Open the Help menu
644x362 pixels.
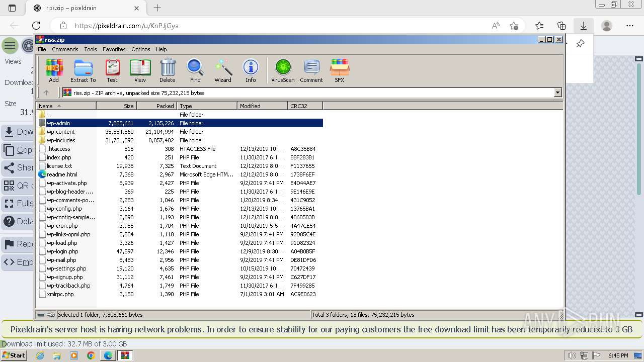point(162,49)
